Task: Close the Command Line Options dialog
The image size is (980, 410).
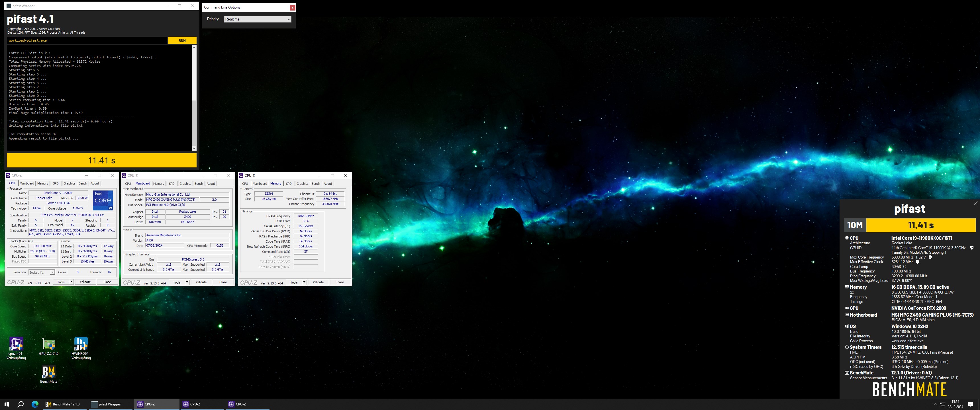Action: click(x=292, y=8)
